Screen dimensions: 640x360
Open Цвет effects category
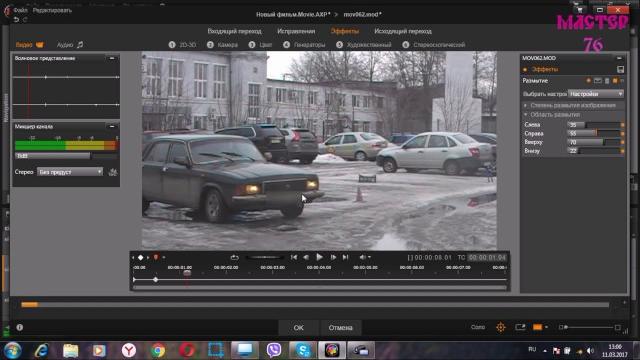point(260,44)
